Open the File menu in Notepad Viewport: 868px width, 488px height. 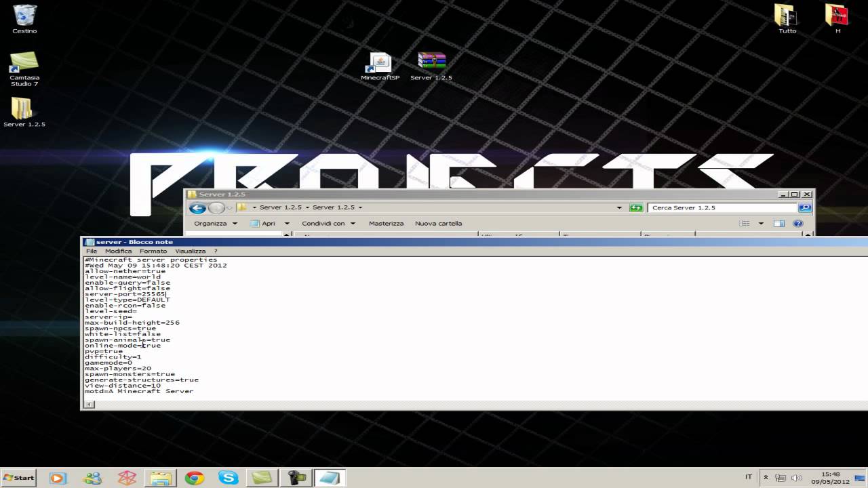click(91, 251)
